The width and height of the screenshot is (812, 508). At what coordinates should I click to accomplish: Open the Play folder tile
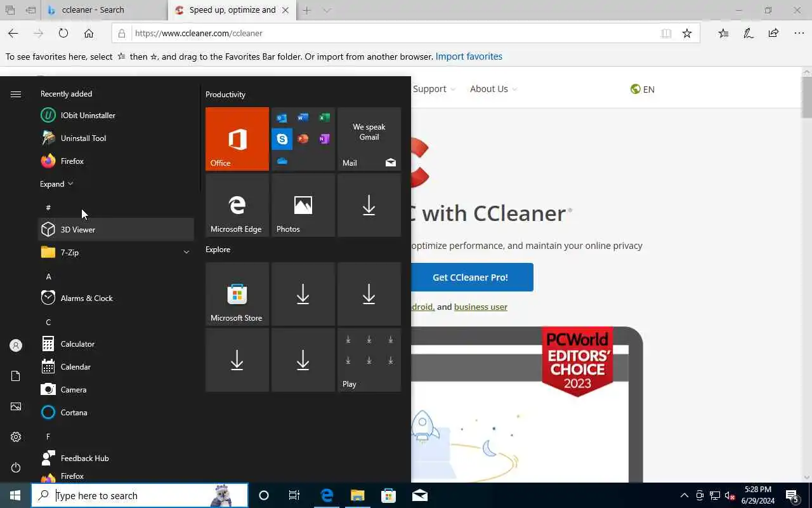pyautogui.click(x=369, y=360)
